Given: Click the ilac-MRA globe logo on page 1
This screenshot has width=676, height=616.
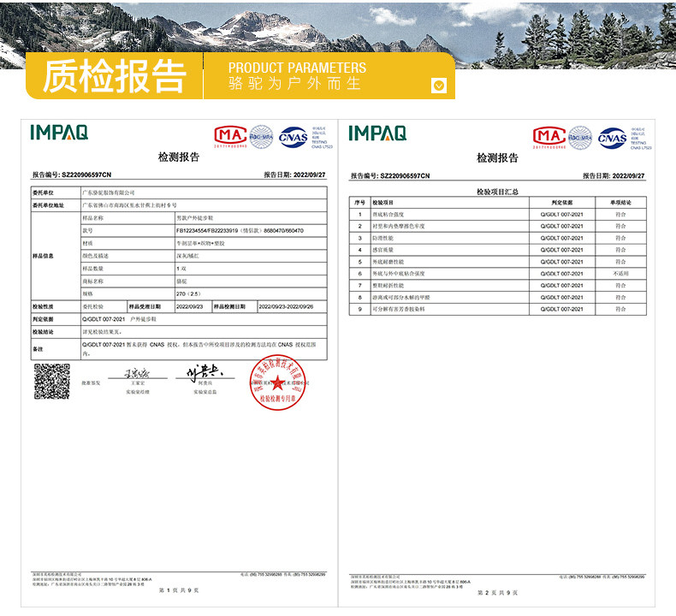Looking at the screenshot, I should click(x=261, y=137).
